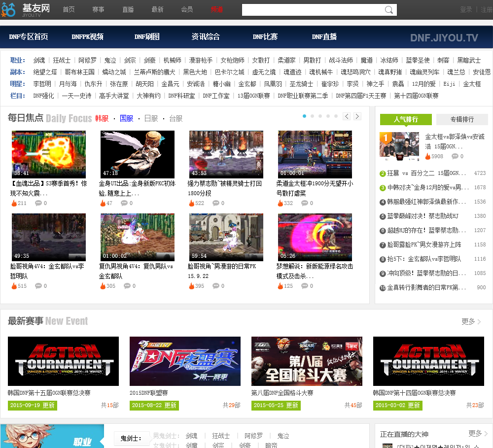Screen dimensions: 493x448
Task: Open video thumbnail with 05:26 duration
Action: (x=315, y=237)
